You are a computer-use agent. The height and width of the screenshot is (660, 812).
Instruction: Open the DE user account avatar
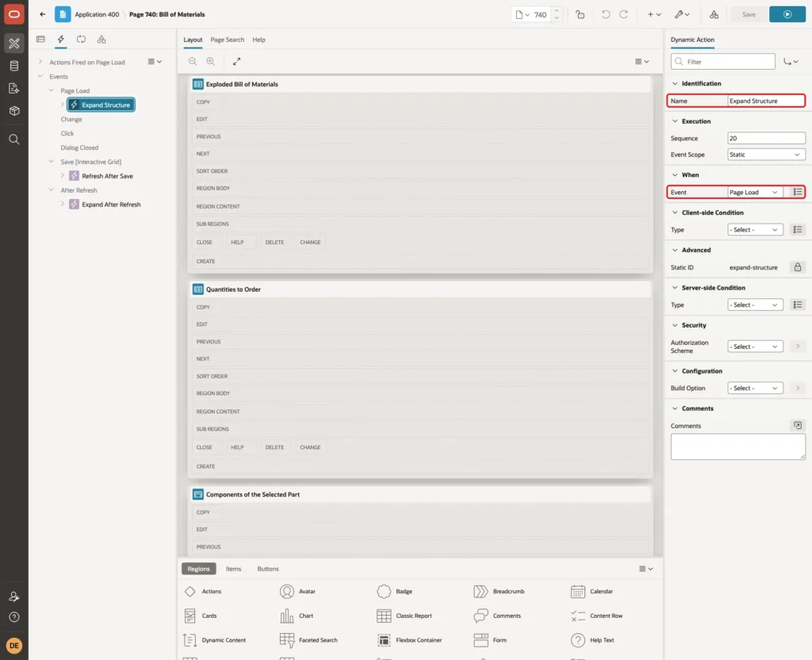click(x=14, y=646)
